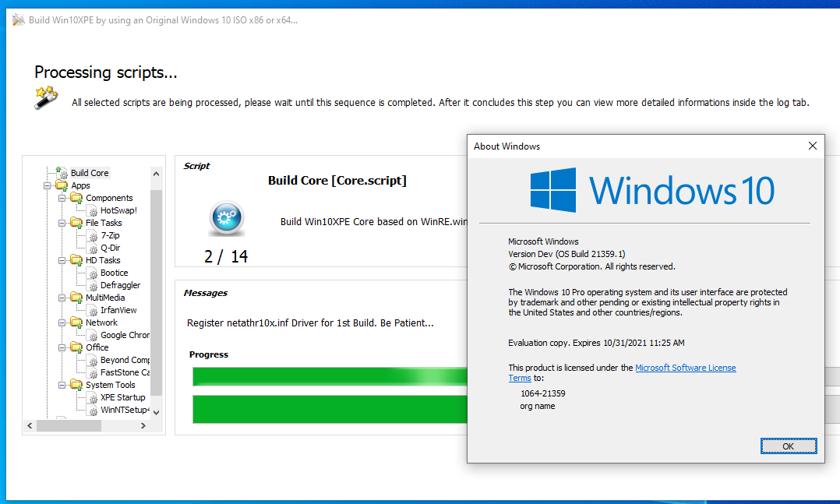Click the magic wand processing icon
The height and width of the screenshot is (504, 840).
point(46,97)
